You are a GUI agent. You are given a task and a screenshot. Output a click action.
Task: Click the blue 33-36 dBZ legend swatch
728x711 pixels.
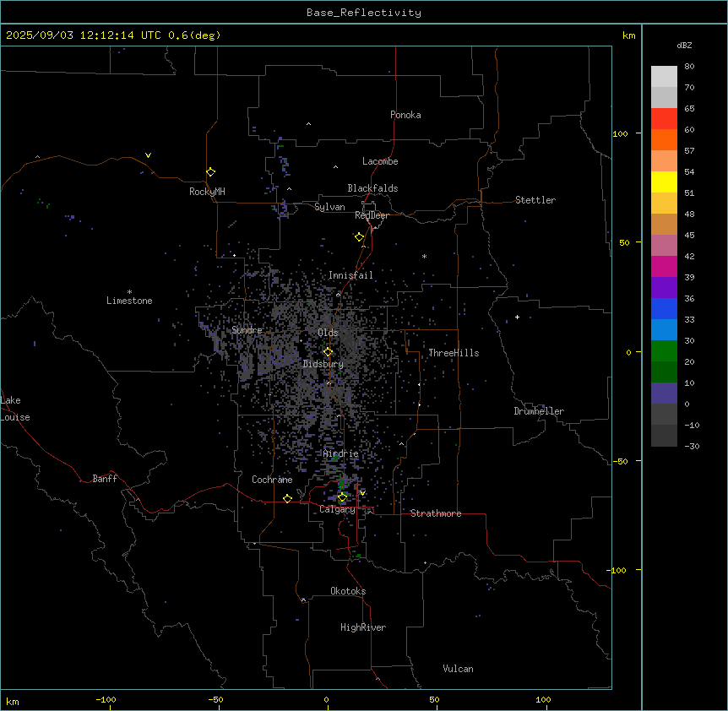[664, 308]
